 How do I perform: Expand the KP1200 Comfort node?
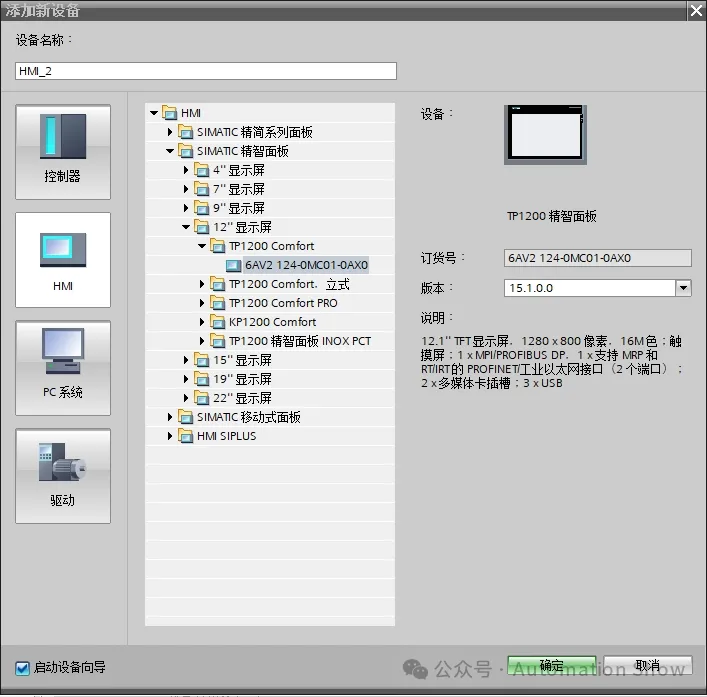click(202, 322)
